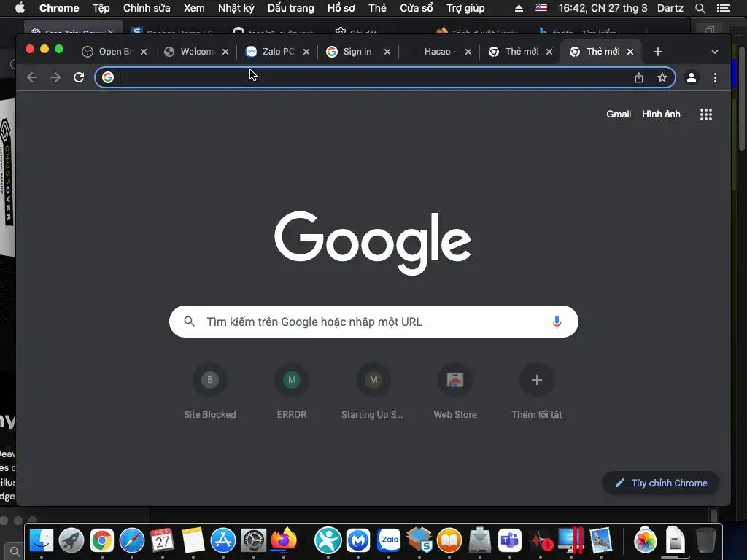Open the ERROR shortcut tile
Viewport: 747px width, 560px height.
(x=292, y=392)
